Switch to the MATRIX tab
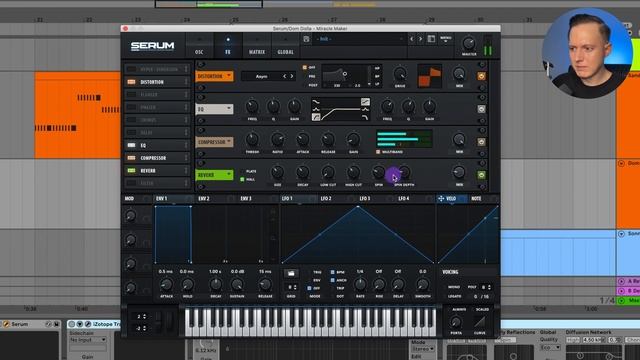 (257, 45)
